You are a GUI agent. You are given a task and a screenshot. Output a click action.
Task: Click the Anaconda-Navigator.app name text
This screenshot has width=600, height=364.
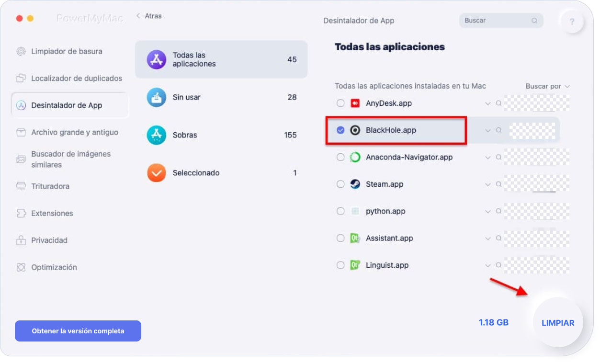click(409, 157)
